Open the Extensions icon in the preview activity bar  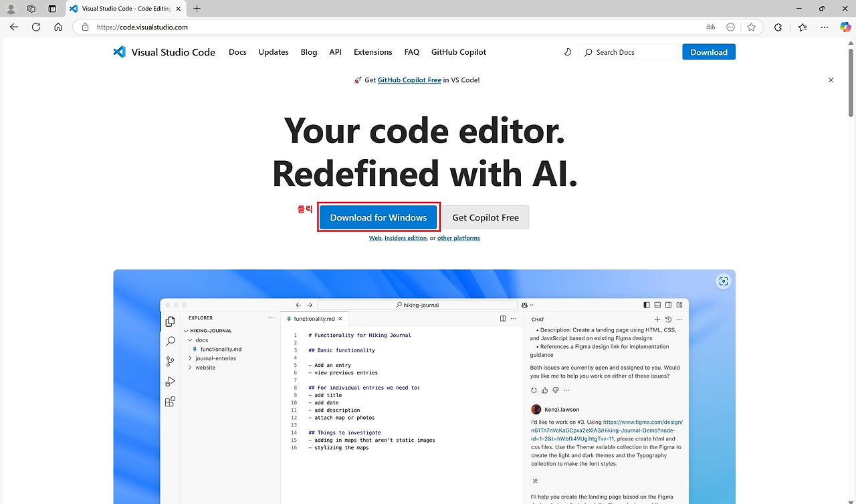(x=171, y=402)
